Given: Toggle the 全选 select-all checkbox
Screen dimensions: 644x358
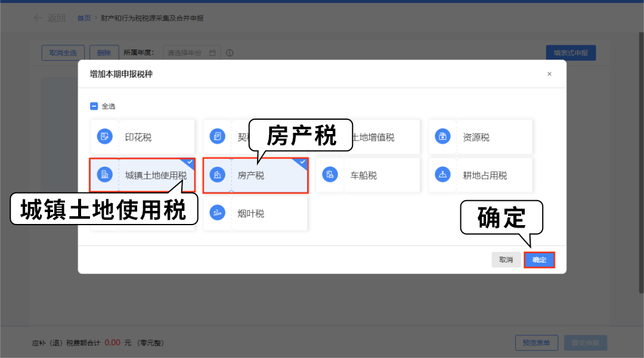Looking at the screenshot, I should pos(94,107).
